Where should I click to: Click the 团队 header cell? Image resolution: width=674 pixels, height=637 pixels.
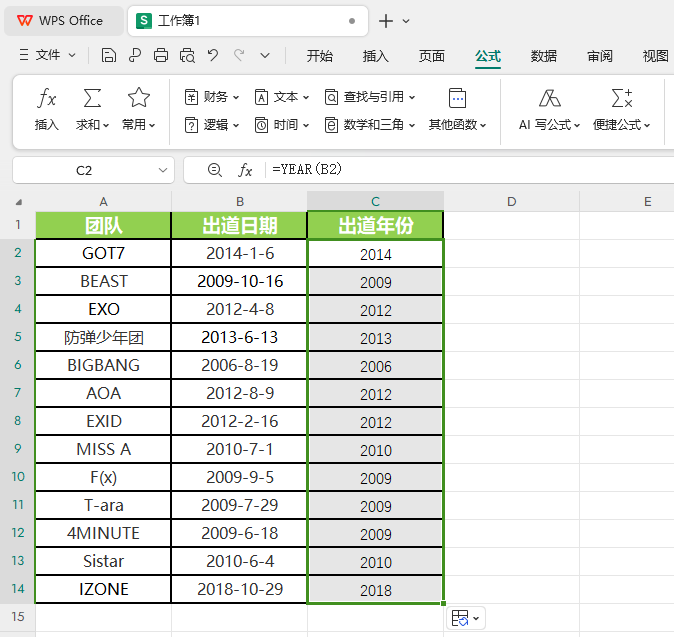(103, 225)
